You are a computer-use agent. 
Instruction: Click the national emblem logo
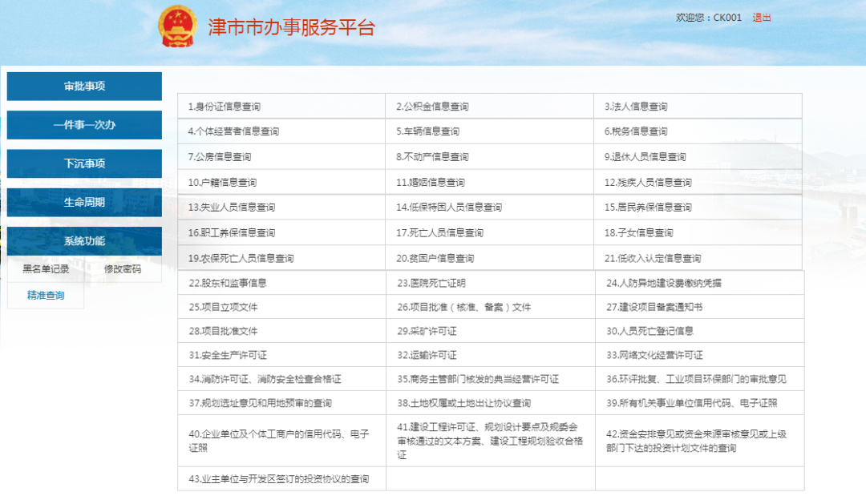point(177,26)
